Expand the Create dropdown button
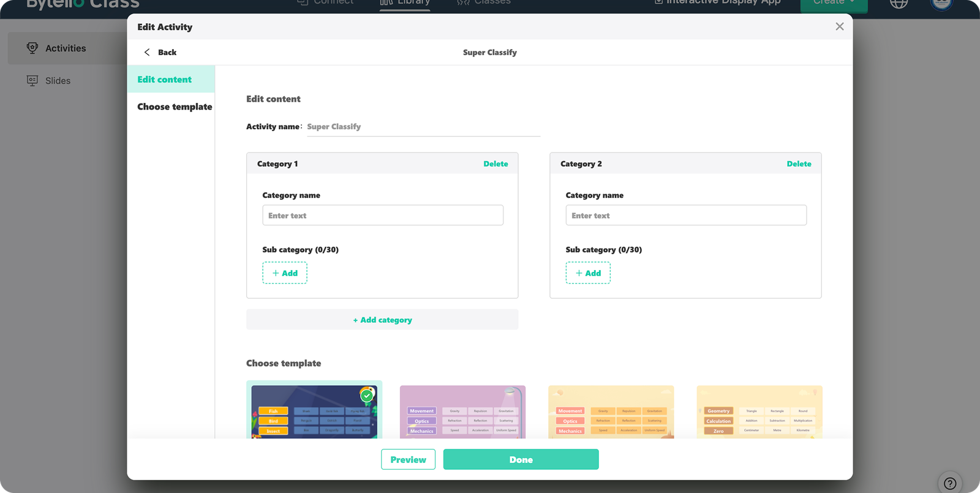 (x=834, y=4)
